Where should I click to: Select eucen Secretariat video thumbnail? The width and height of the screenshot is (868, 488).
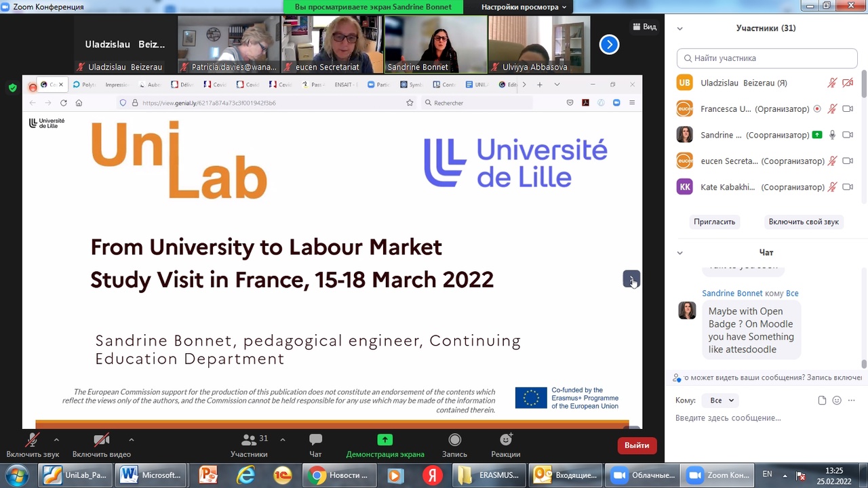coord(332,44)
